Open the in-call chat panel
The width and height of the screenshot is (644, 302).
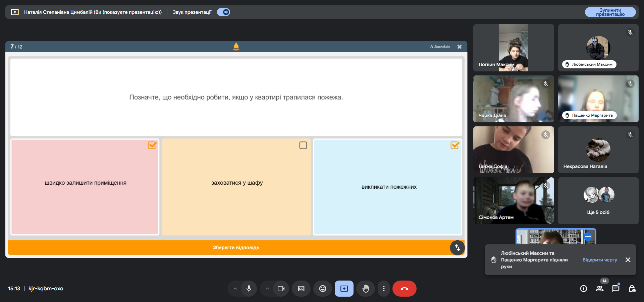(616, 289)
